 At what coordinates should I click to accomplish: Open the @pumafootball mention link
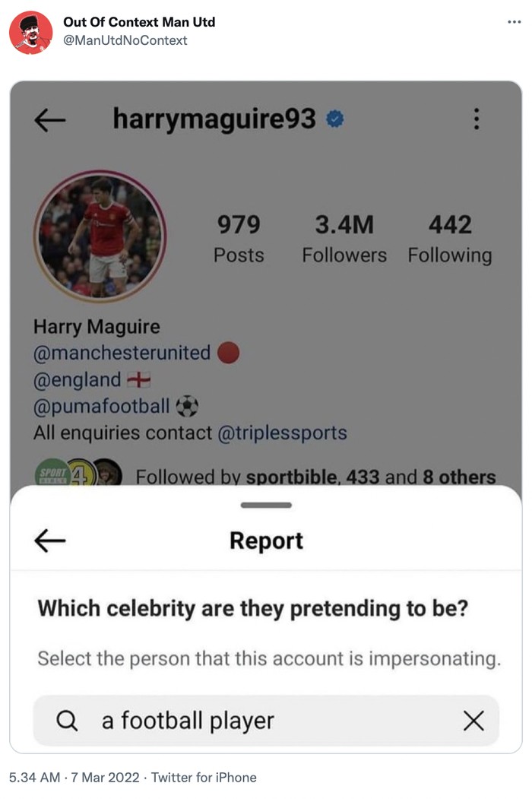coord(102,406)
